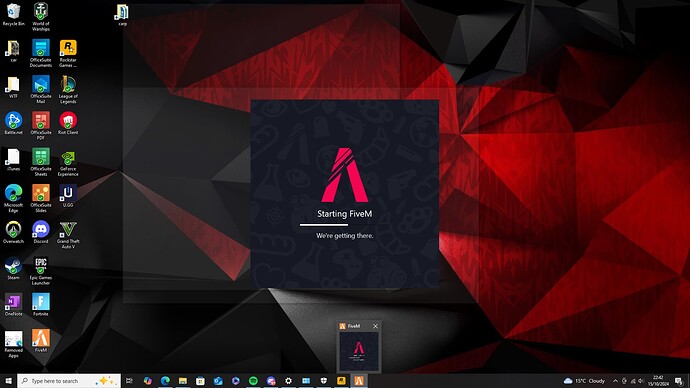Expand hidden system tray icons
Image resolution: width=690 pixels, height=388 pixels.
point(615,381)
